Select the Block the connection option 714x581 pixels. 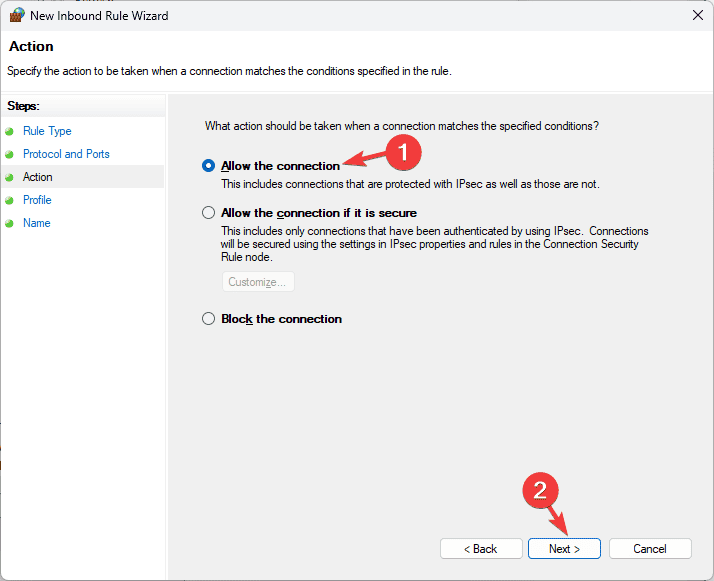point(208,319)
